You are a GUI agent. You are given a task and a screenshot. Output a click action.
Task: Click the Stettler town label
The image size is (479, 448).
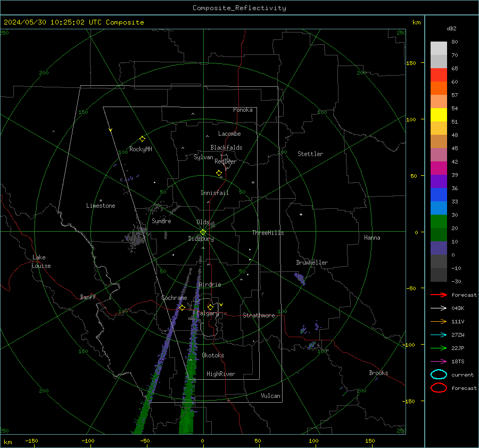point(310,154)
